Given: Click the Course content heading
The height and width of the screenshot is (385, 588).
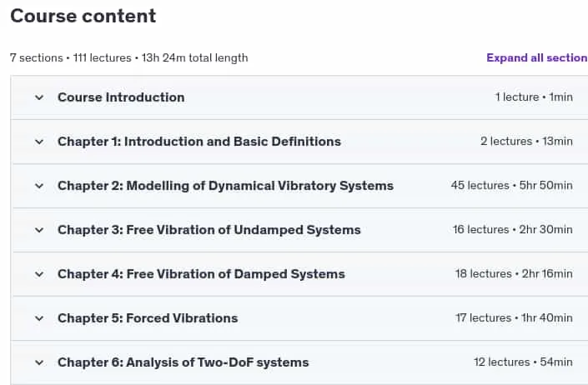Looking at the screenshot, I should [x=83, y=16].
